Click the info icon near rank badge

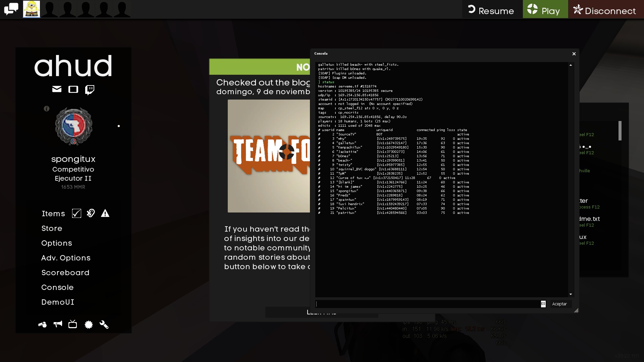pos(47,109)
